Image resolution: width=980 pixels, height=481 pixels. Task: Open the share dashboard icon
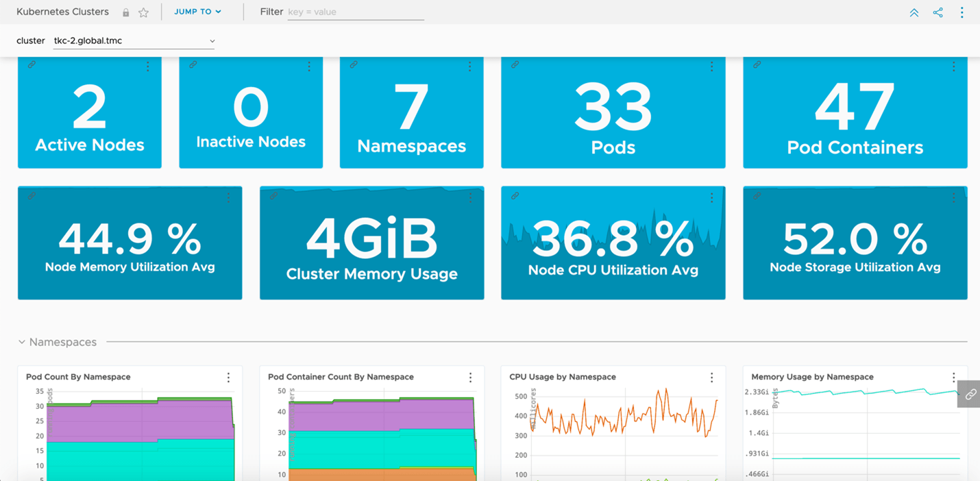click(938, 12)
